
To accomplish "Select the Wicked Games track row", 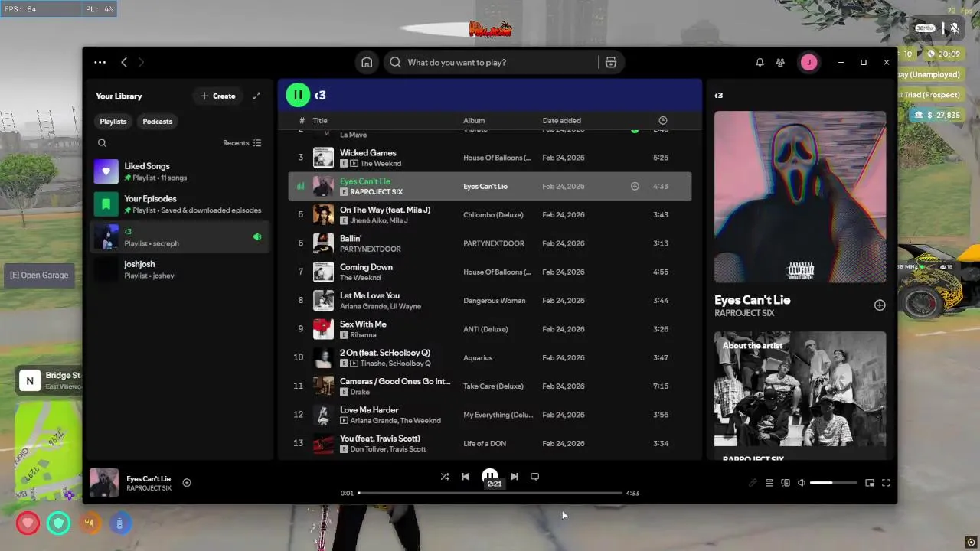I will (490, 158).
